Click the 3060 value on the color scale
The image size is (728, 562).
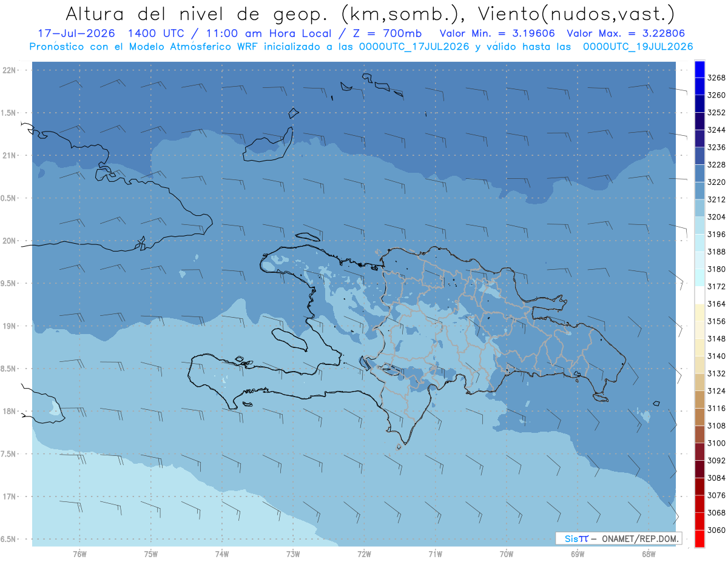click(x=716, y=530)
